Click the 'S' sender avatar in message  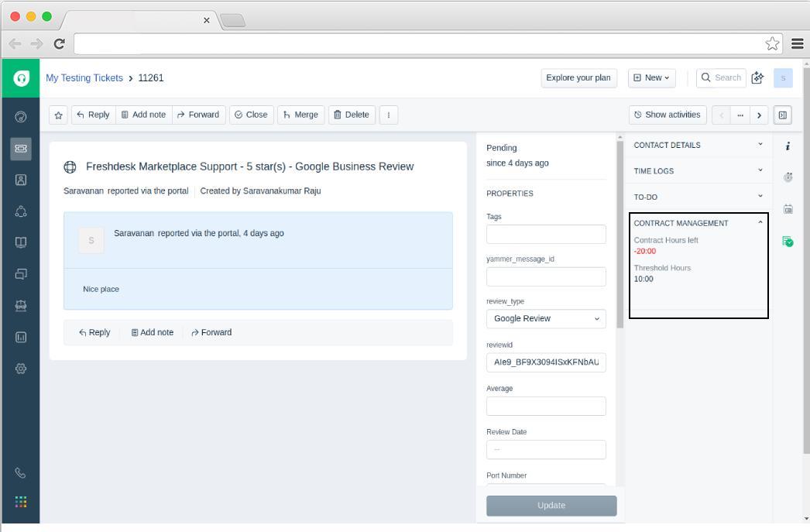(91, 240)
